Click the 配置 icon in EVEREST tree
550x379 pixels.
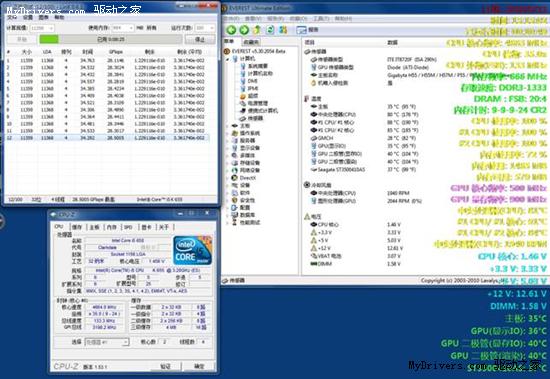pyautogui.click(x=235, y=207)
